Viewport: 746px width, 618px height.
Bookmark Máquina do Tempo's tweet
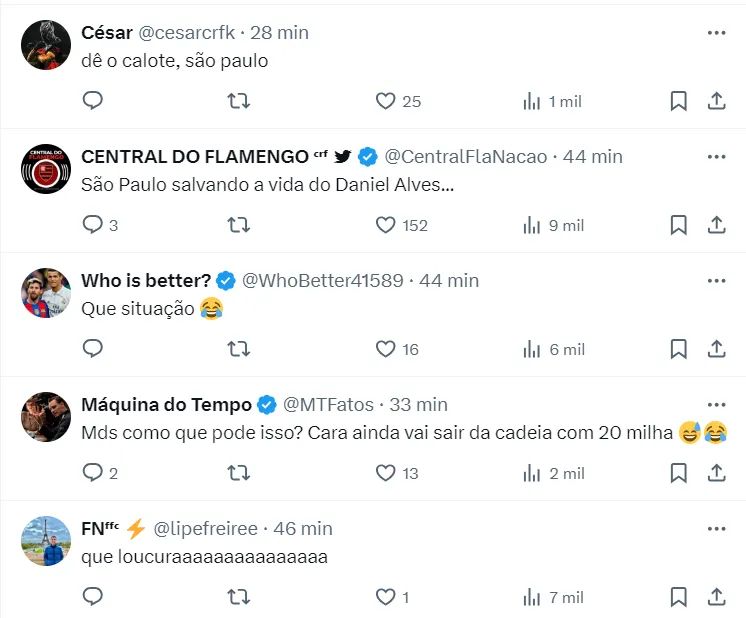coord(678,473)
